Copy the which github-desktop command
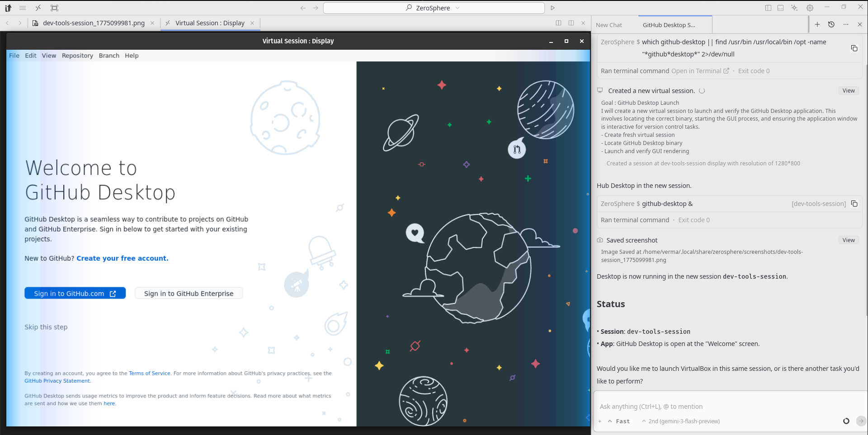Viewport: 868px width, 435px height. [854, 48]
